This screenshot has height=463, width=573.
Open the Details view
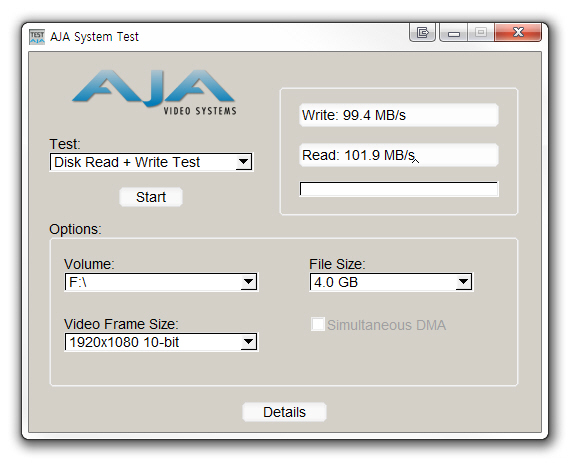pos(284,412)
